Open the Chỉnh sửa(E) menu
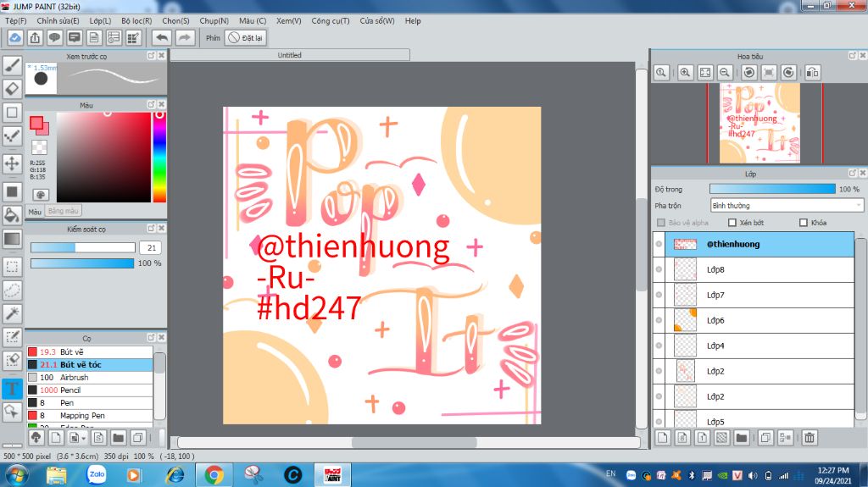This screenshot has height=487, width=868. [58, 20]
